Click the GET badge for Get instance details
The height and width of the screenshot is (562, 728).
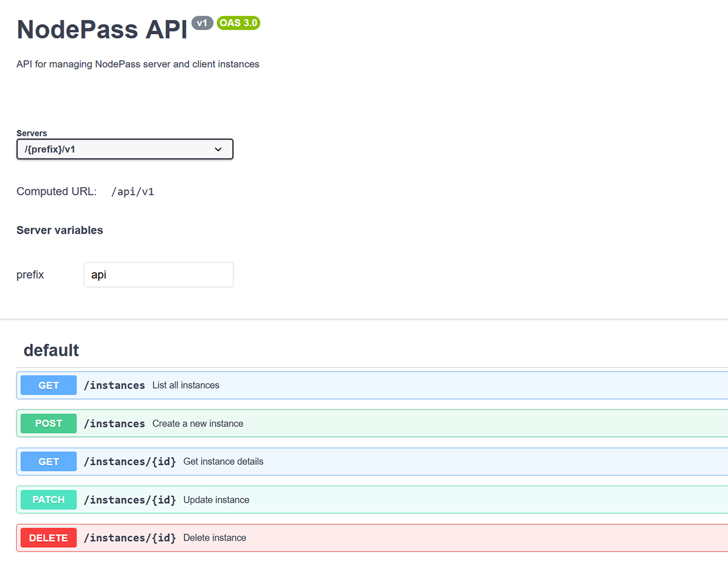click(48, 462)
